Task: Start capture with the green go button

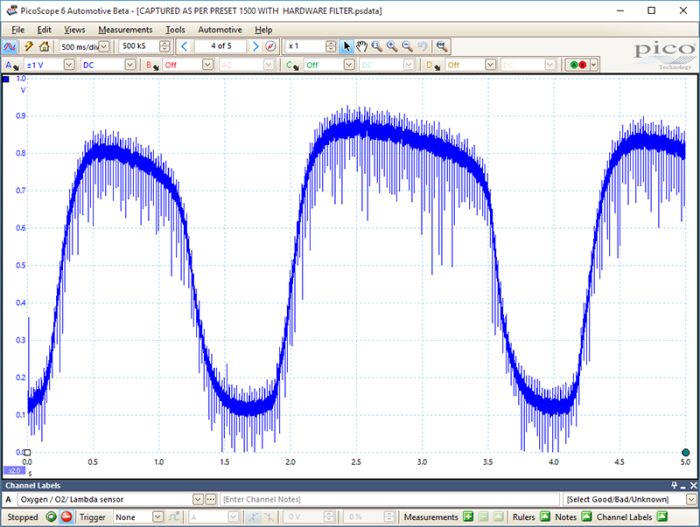Action: click(x=51, y=517)
